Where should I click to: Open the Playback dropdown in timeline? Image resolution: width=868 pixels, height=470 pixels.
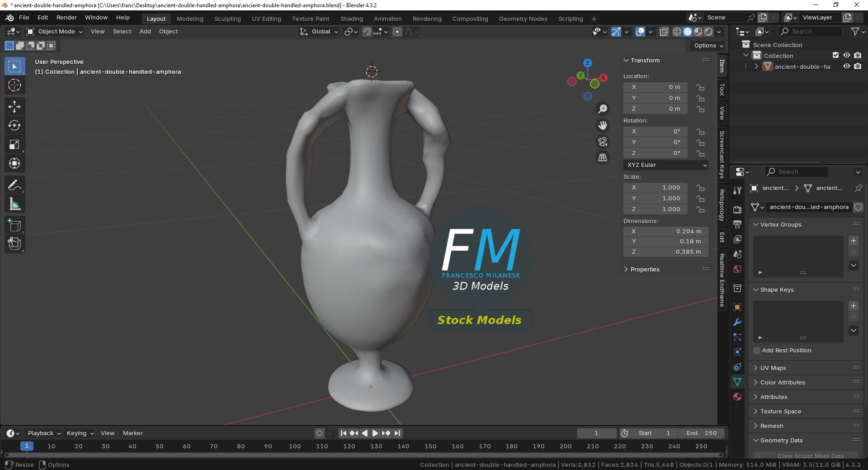click(x=44, y=433)
